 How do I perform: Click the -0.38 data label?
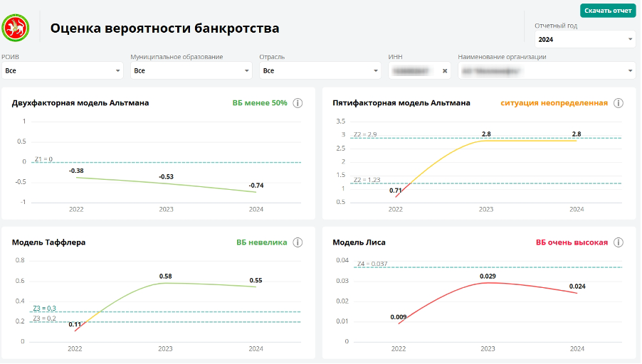[x=77, y=171]
